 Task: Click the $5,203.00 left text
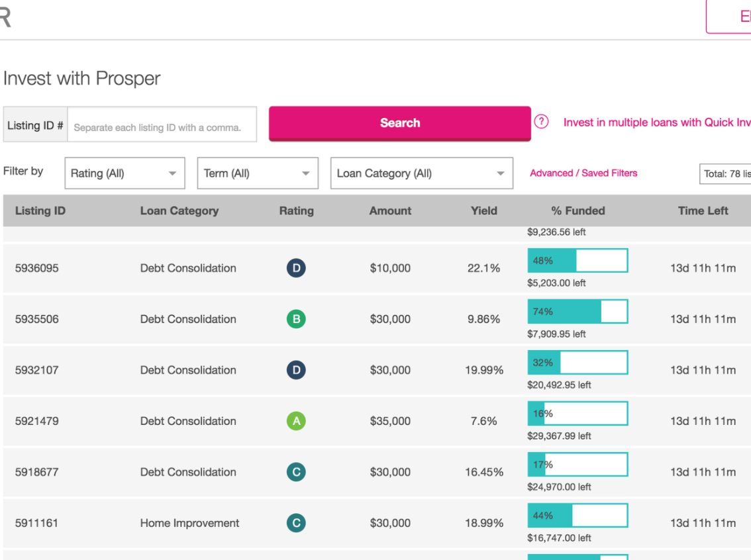pyautogui.click(x=556, y=283)
